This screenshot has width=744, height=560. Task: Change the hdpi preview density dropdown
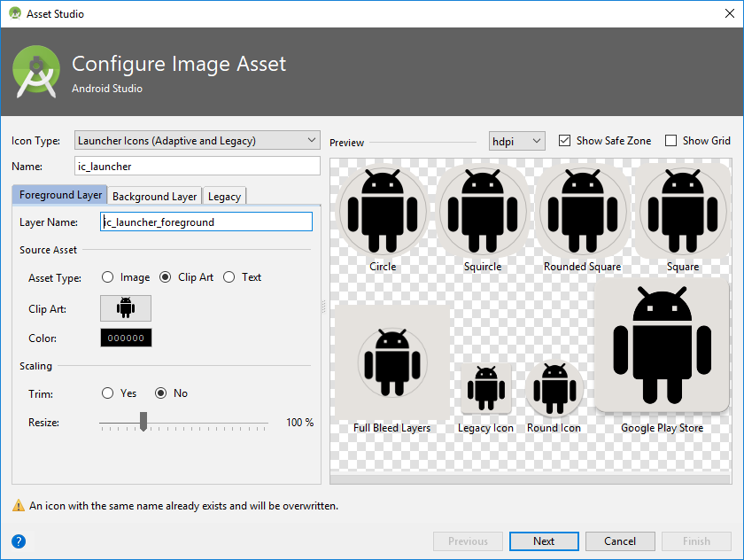(516, 140)
